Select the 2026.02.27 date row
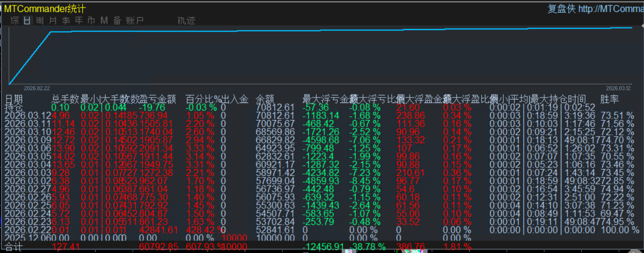Image resolution: width=644 pixels, height=253 pixels. (x=27, y=188)
